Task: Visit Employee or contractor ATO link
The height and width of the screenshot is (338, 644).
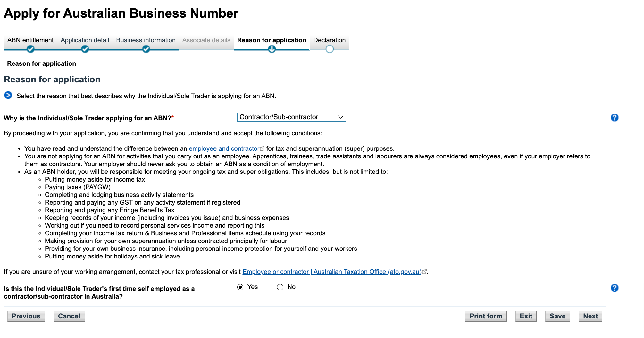Action: (x=332, y=272)
